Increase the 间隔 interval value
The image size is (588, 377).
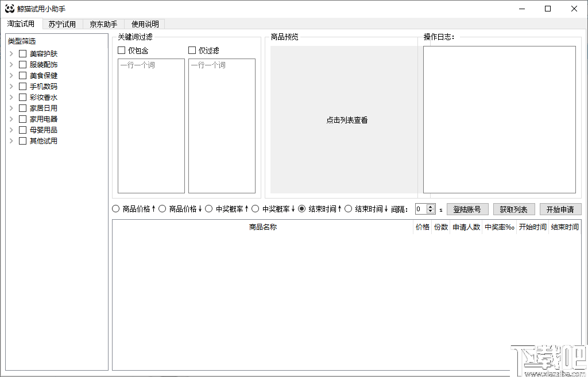pyautogui.click(x=430, y=206)
